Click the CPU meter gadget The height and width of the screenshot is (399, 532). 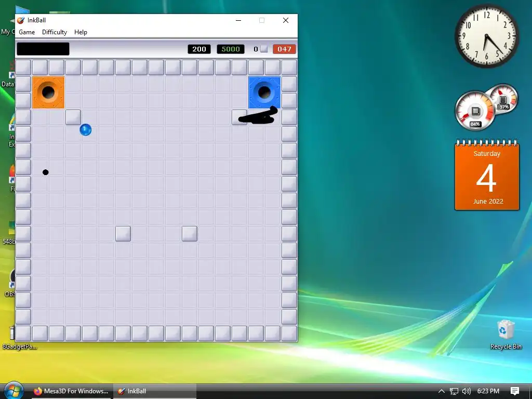475,111
